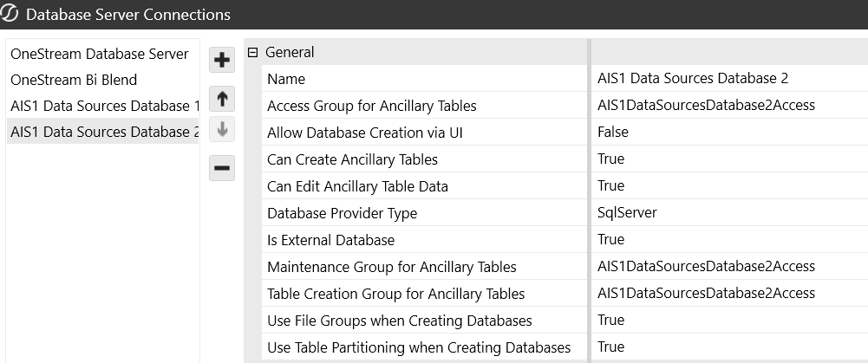
Task: Click the OneStream logo in title bar
Action: coord(10,14)
